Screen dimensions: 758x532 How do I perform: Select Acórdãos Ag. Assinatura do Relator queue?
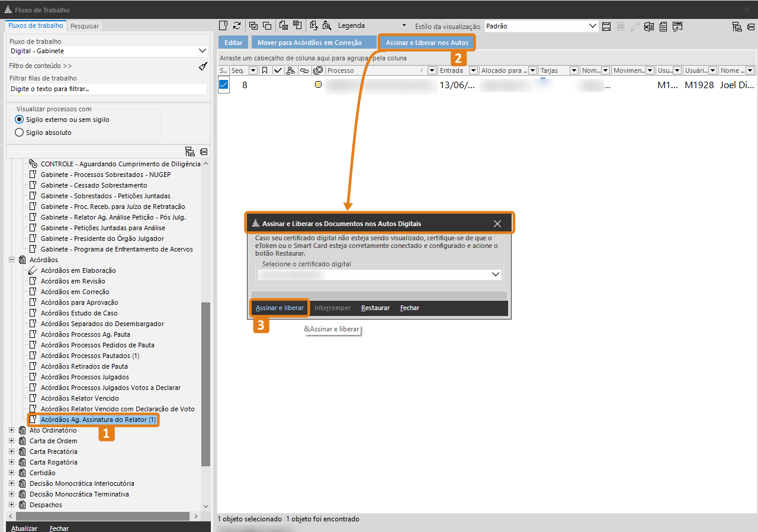pos(98,420)
